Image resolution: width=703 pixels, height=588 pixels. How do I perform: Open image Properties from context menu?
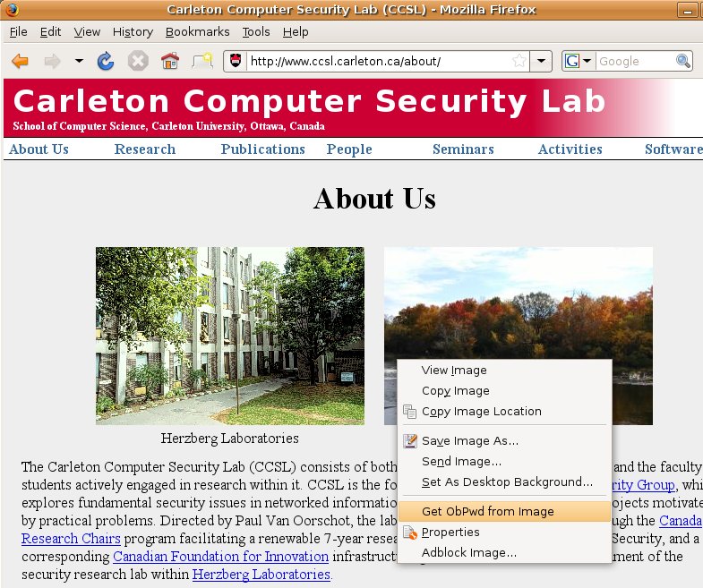tap(504, 532)
